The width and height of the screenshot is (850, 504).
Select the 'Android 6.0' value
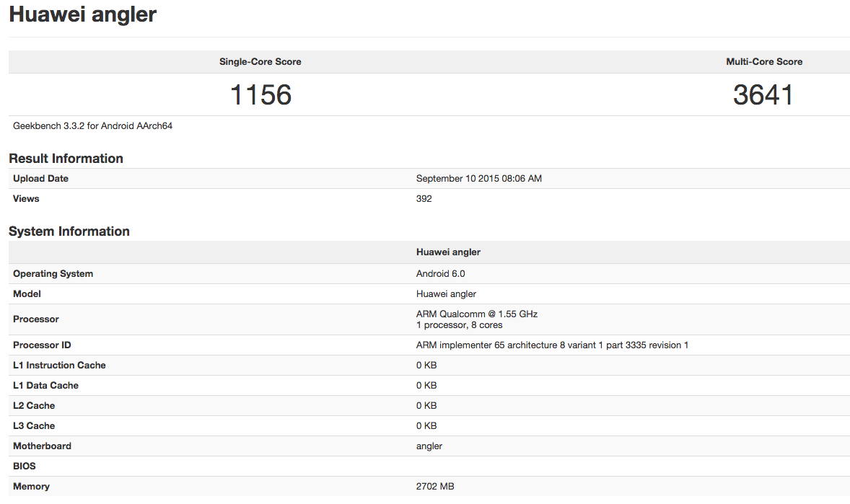point(441,274)
